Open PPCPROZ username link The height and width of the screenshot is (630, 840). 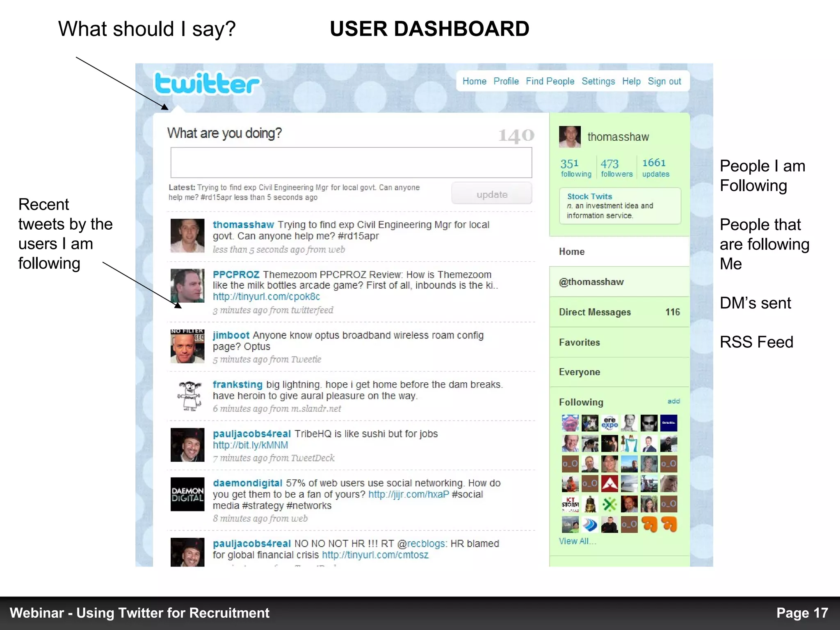click(x=236, y=274)
